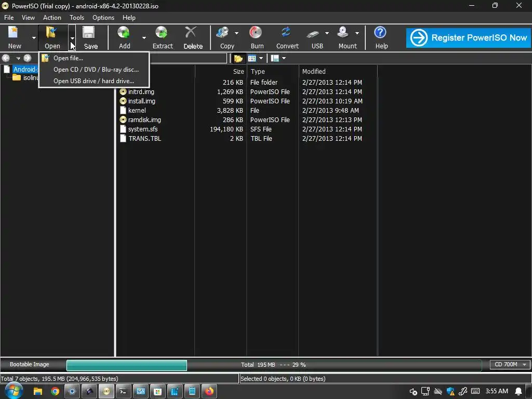Click the 194,180 KB size cell
The height and width of the screenshot is (399, 532).
[227, 129]
